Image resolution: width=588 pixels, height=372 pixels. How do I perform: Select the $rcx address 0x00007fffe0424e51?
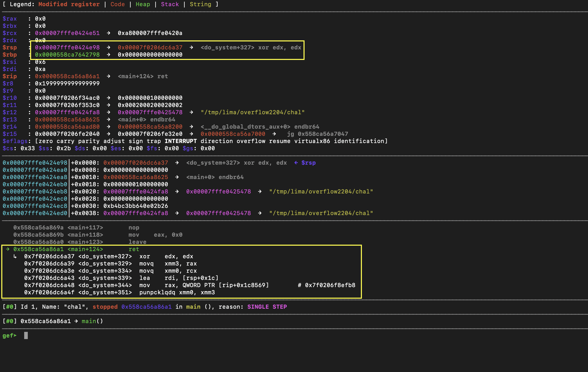pos(67,33)
